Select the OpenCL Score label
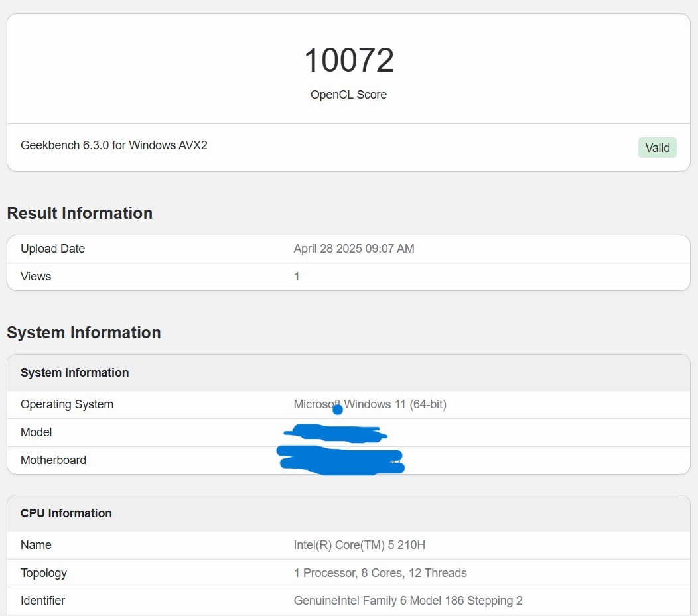Image resolution: width=698 pixels, height=616 pixels. 348,95
